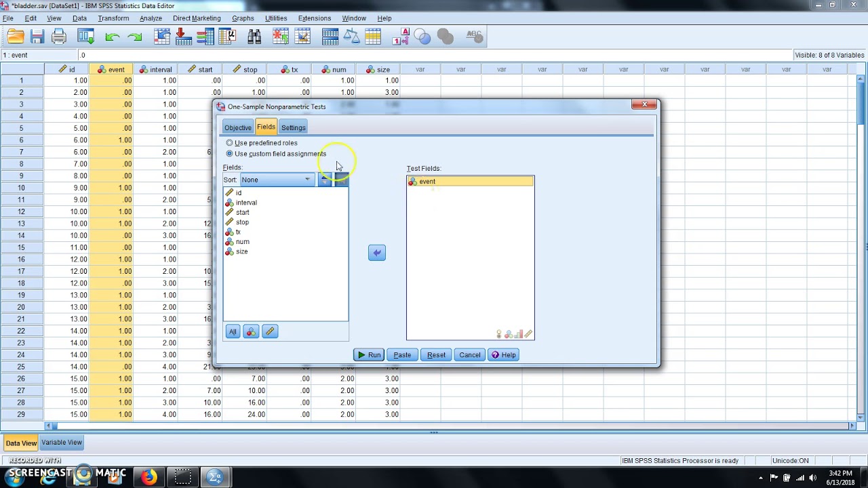Select the start field in Fields list
The image size is (868, 488).
pyautogui.click(x=285, y=212)
